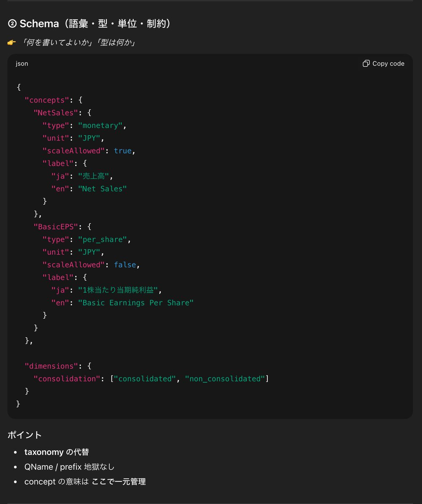Click the pointing hand emoji
422x504 pixels.
coord(12,42)
